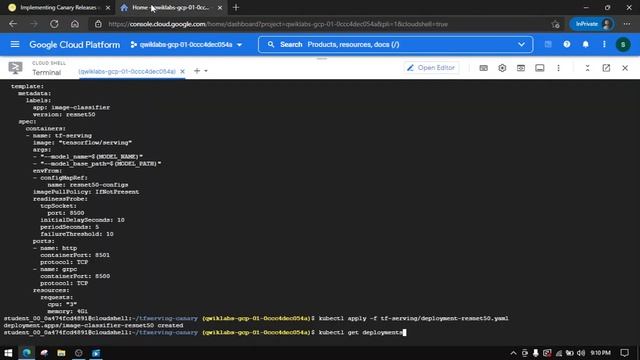640x360 pixels.
Task: Go forward in the browser
Action: point(33,24)
